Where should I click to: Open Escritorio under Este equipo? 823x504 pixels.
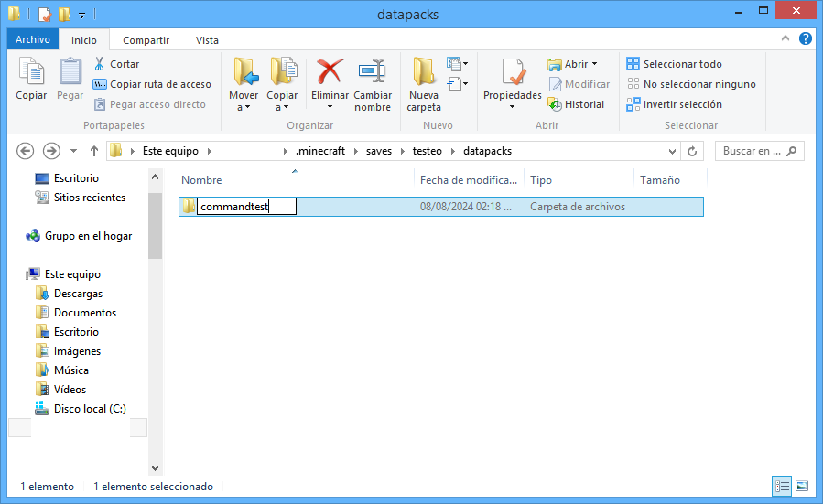(x=67, y=332)
